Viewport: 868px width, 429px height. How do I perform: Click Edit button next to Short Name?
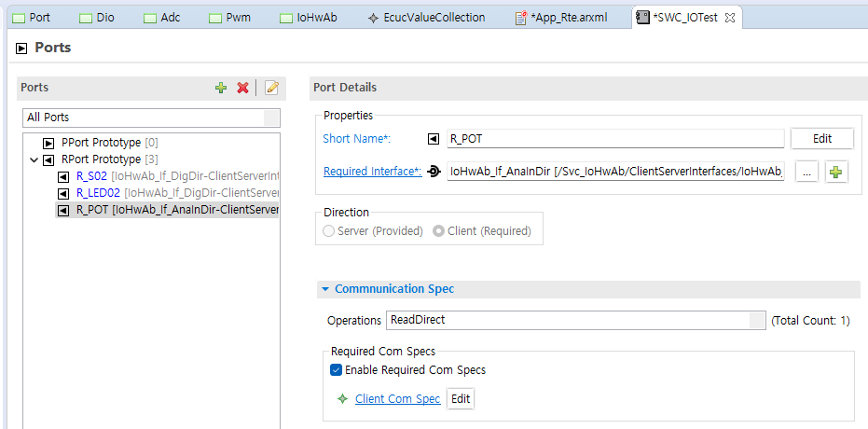(821, 139)
